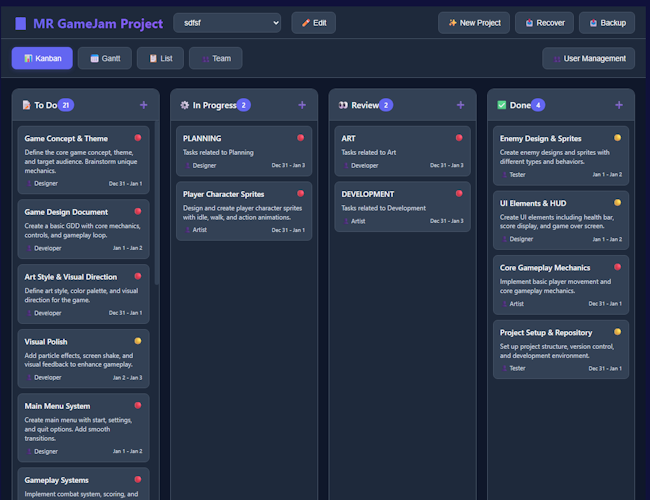Open the Project Setup & Repository card
Image resolution: width=650 pixels, height=500 pixels.
pos(561,350)
